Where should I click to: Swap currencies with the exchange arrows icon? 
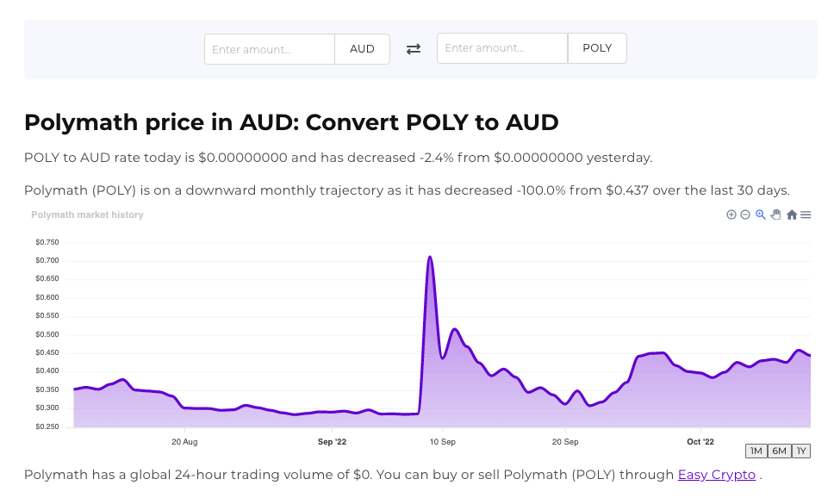click(414, 49)
